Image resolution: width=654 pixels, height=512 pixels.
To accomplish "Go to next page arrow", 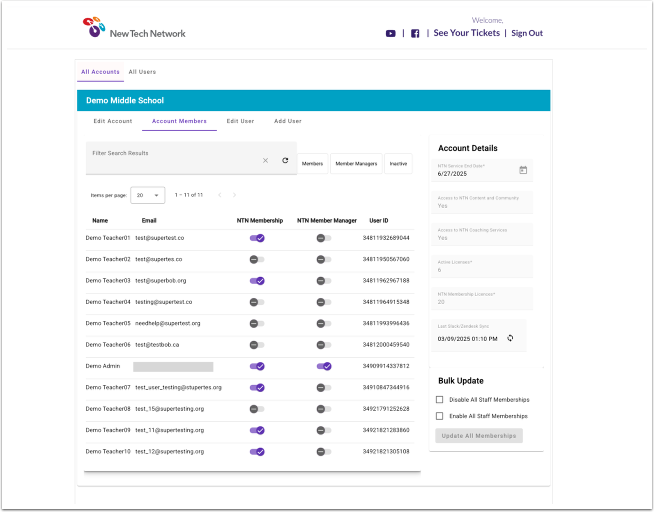I will [235, 195].
